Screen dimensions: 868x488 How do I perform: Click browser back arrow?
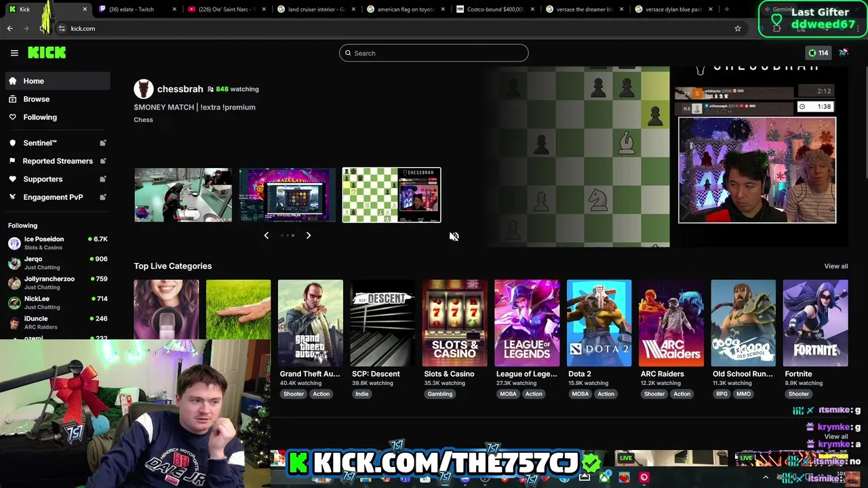9,28
